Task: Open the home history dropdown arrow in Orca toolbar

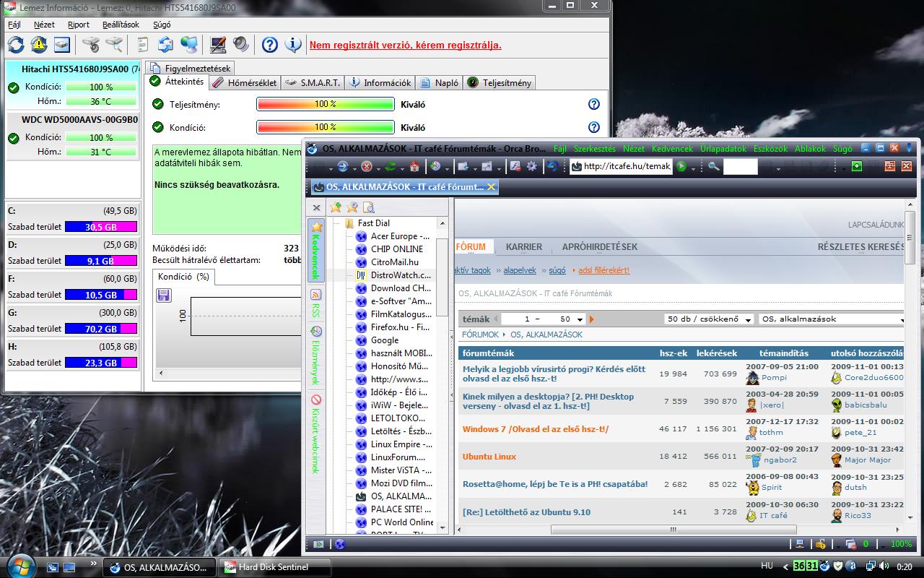Action: pos(448,168)
